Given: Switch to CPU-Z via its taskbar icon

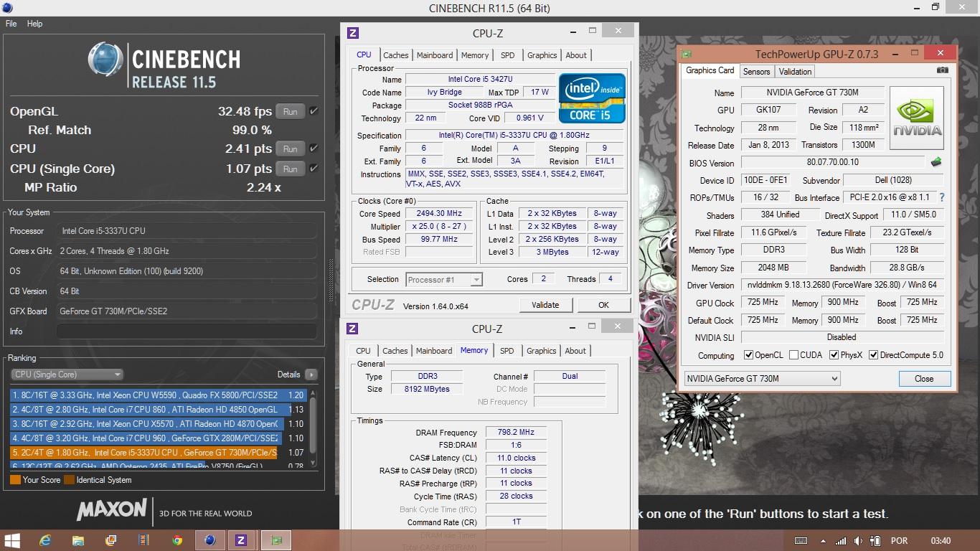Looking at the screenshot, I should (242, 540).
